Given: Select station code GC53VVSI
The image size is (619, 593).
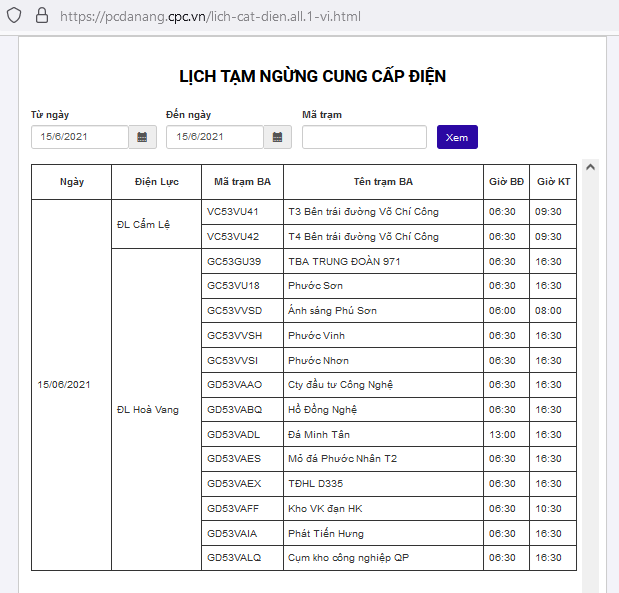Looking at the screenshot, I should pyautogui.click(x=233, y=360).
